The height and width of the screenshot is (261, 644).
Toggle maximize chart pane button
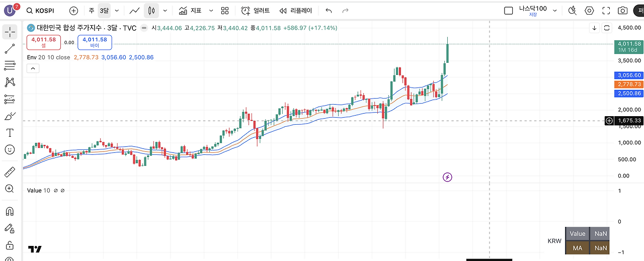(607, 28)
